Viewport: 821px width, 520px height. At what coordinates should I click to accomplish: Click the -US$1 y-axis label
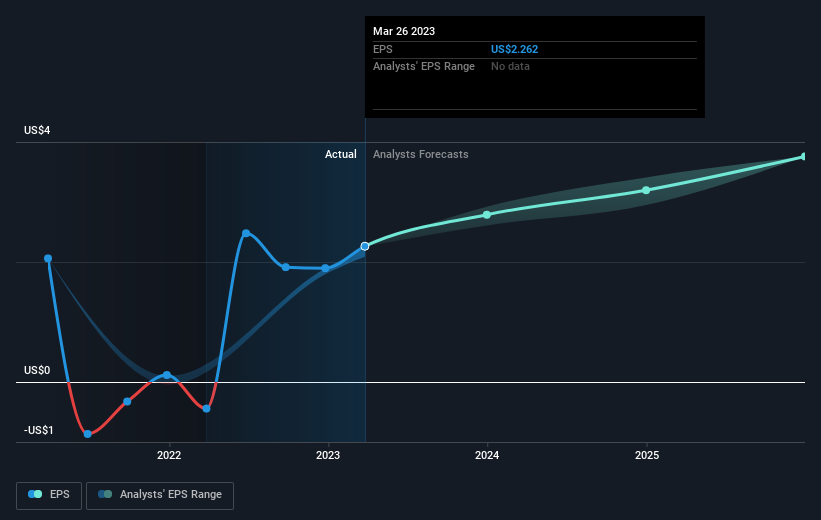[39, 430]
